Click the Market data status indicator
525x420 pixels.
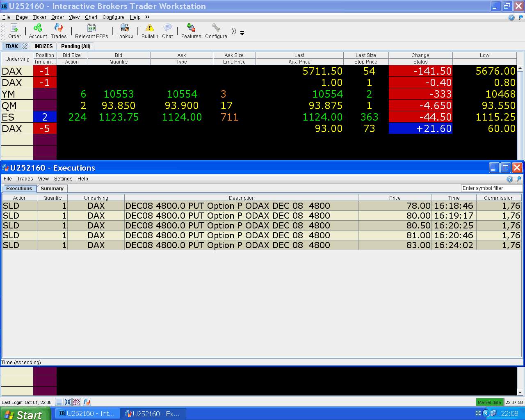point(489,402)
